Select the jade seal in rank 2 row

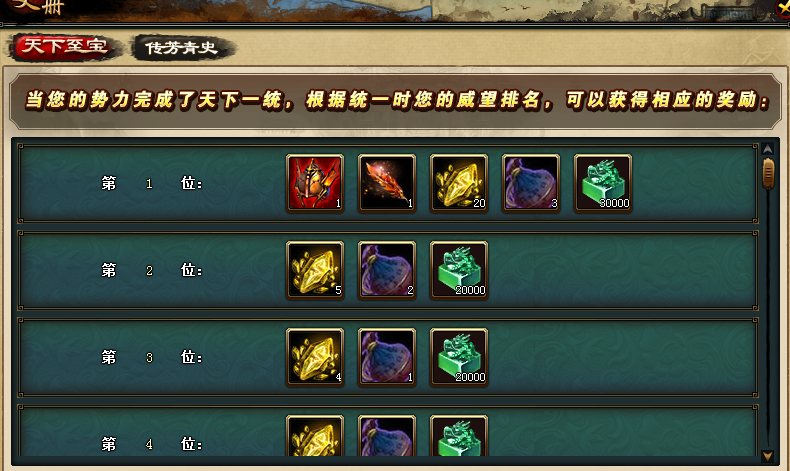(x=459, y=270)
